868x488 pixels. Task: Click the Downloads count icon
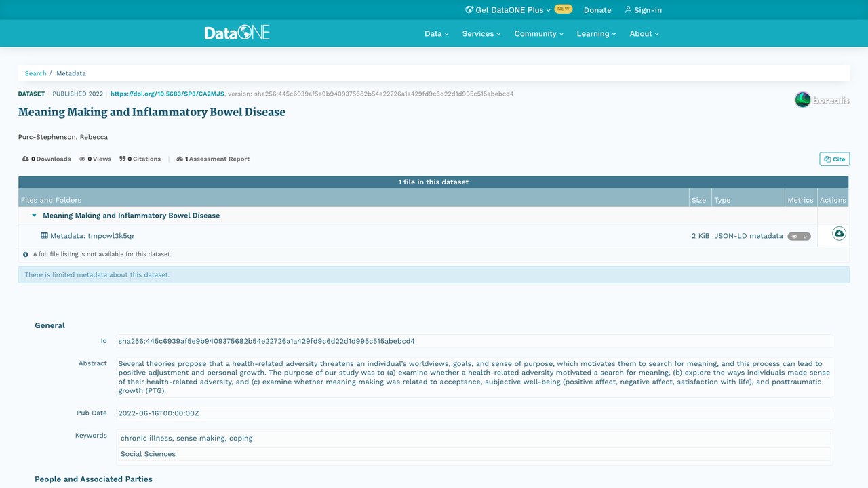click(25, 159)
